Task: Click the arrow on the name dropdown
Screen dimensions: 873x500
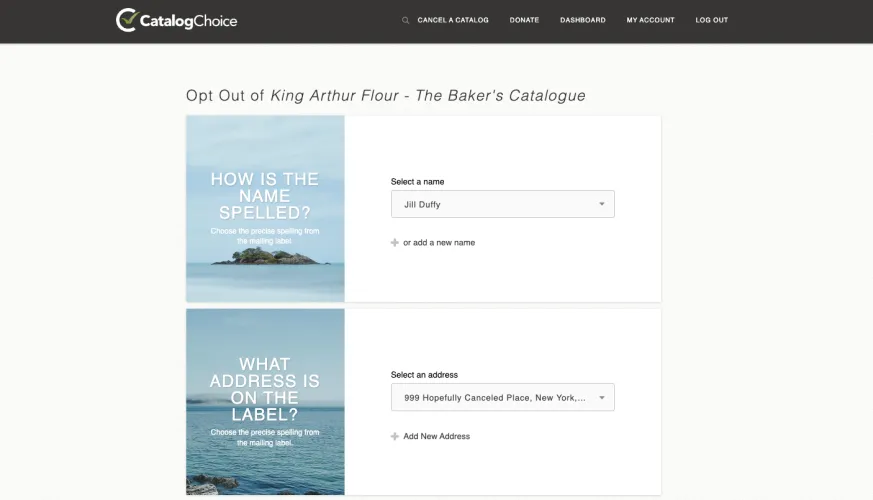Action: [602, 204]
